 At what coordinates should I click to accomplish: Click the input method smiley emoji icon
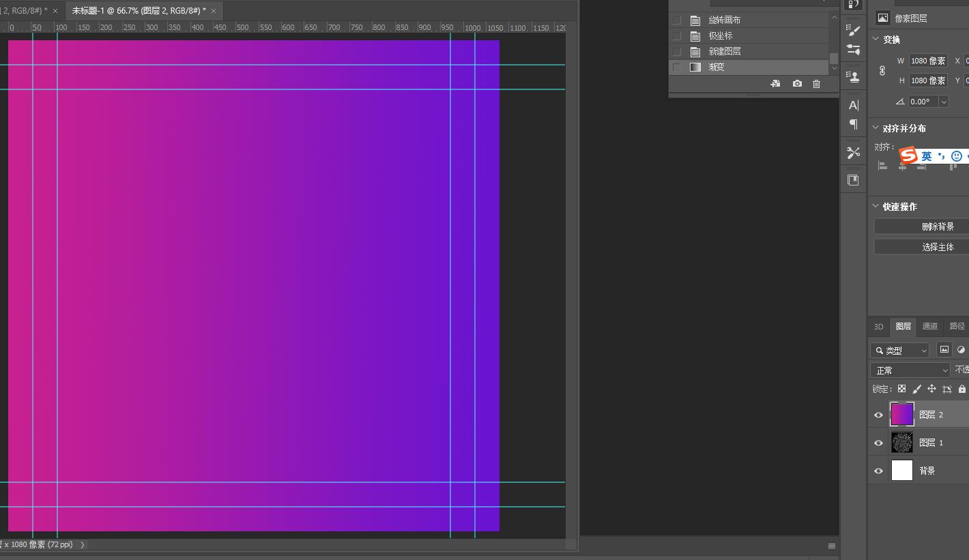pyautogui.click(x=957, y=156)
